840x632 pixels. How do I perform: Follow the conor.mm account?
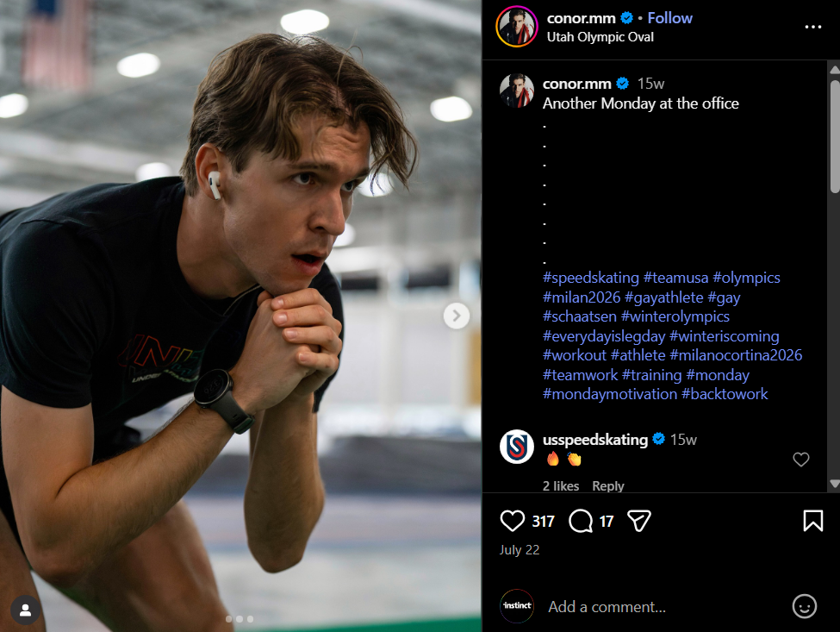click(x=670, y=18)
